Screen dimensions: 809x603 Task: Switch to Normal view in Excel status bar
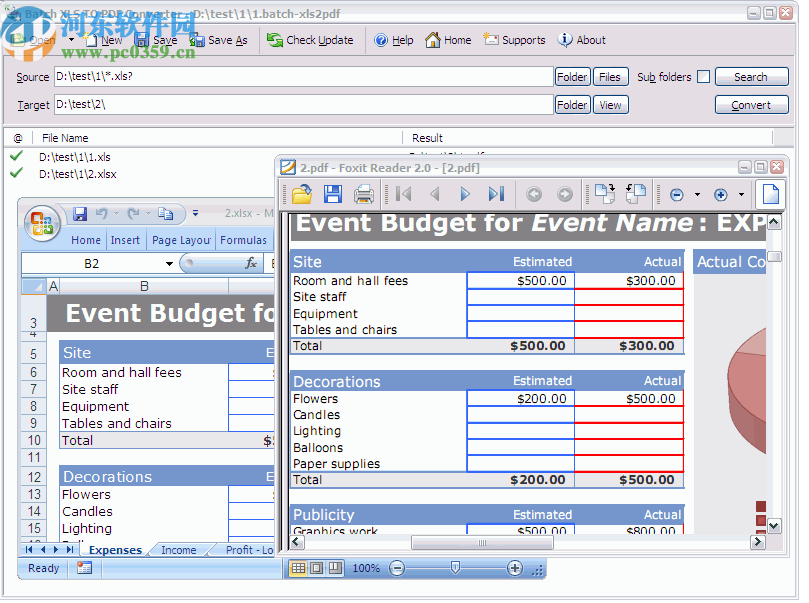[297, 568]
